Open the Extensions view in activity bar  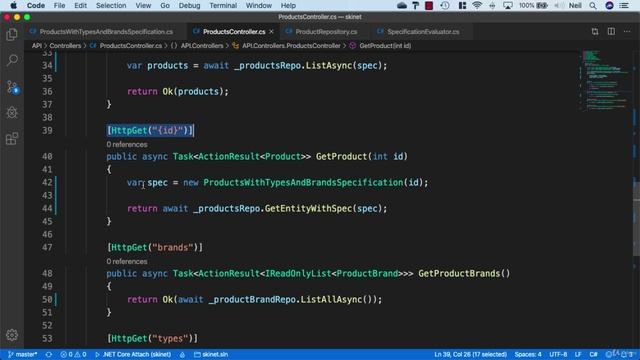[12, 139]
